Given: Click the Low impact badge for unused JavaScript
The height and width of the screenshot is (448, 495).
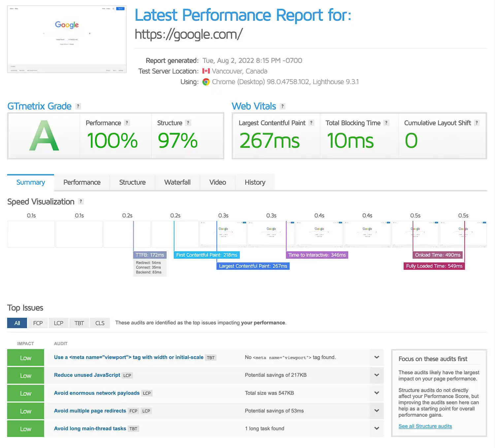Looking at the screenshot, I should point(26,375).
